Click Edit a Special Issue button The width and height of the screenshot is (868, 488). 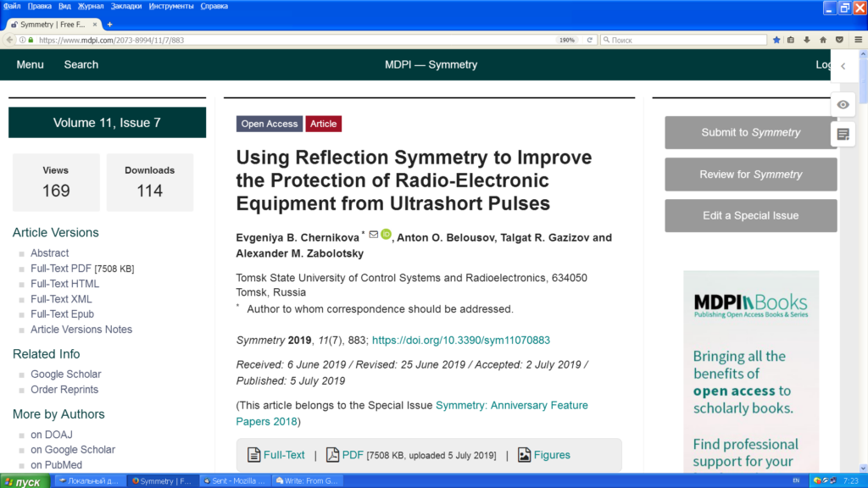751,216
